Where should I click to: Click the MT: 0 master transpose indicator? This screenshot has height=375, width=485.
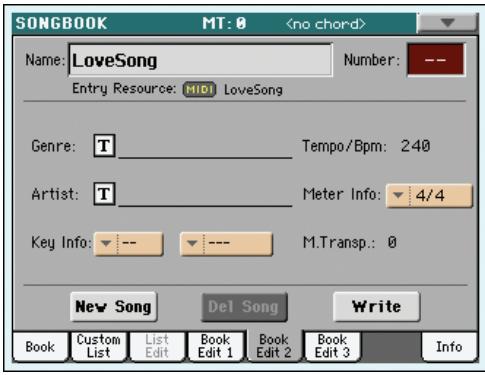224,23
